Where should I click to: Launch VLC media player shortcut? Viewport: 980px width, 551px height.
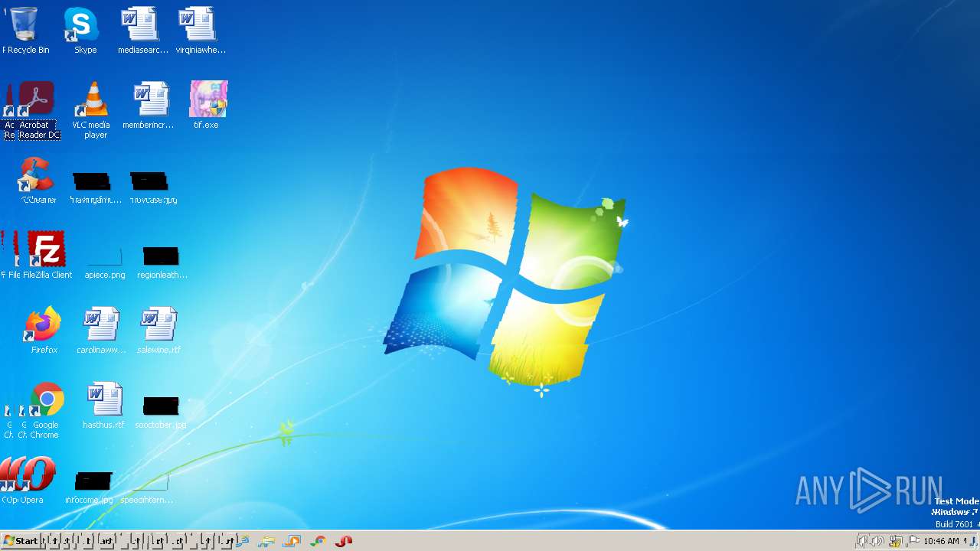[x=91, y=110]
